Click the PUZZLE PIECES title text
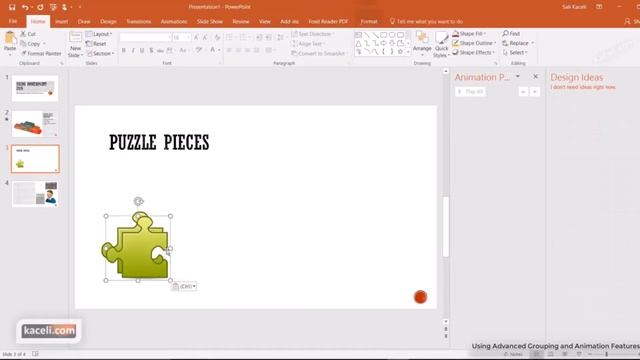This screenshot has height=360, width=640. click(x=159, y=142)
